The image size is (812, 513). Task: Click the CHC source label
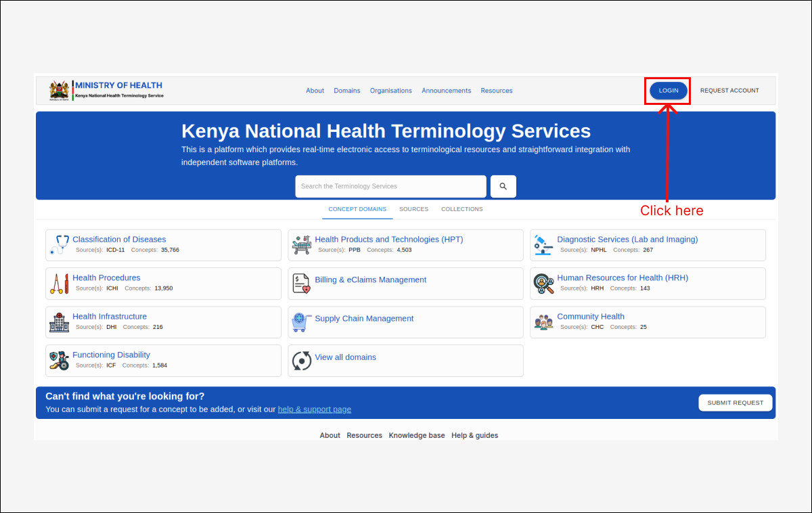(x=597, y=327)
